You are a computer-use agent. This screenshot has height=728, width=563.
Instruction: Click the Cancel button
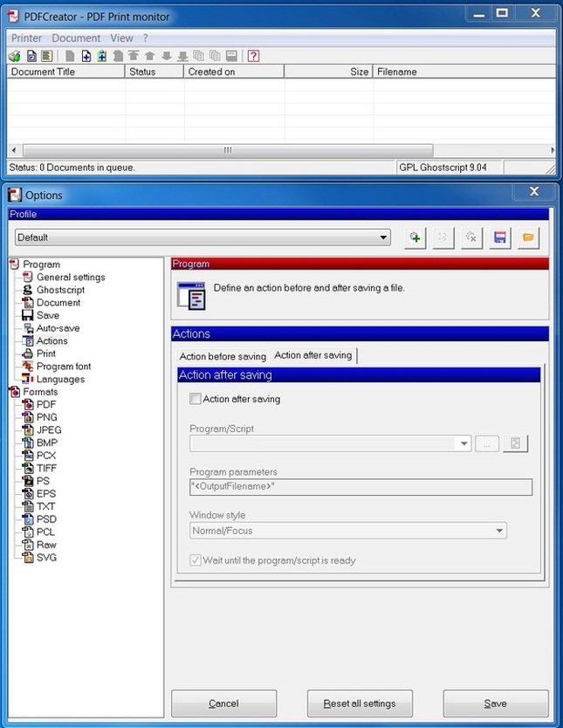(x=223, y=704)
